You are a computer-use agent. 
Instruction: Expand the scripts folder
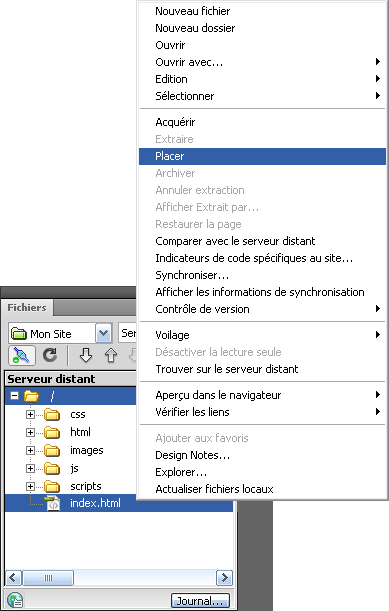30,486
